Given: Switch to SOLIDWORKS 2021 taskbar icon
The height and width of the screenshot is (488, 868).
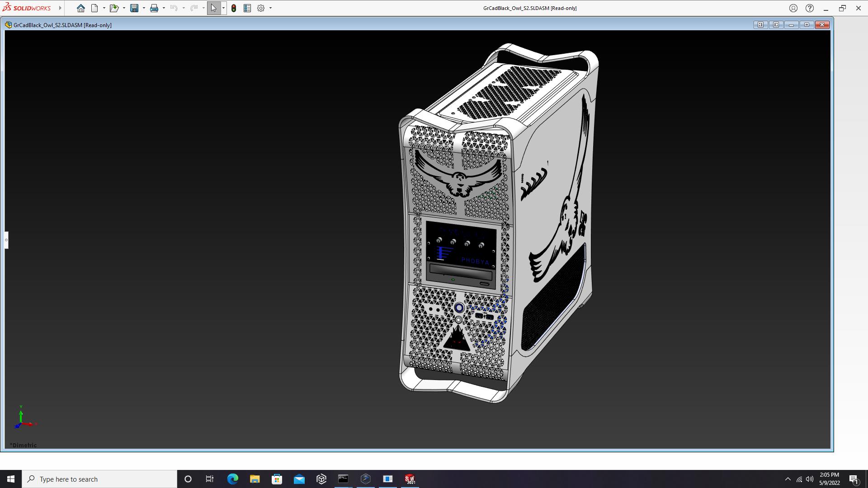Looking at the screenshot, I should (x=410, y=479).
